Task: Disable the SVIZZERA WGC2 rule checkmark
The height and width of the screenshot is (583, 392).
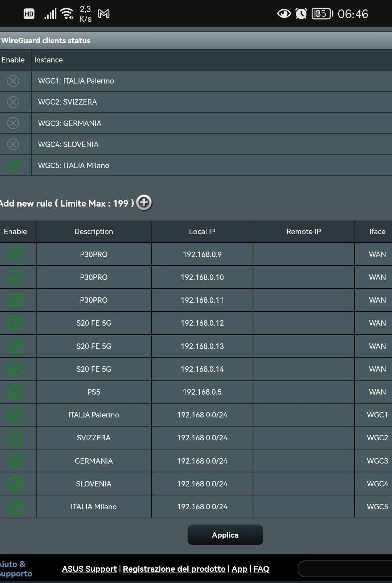Action: (x=15, y=438)
